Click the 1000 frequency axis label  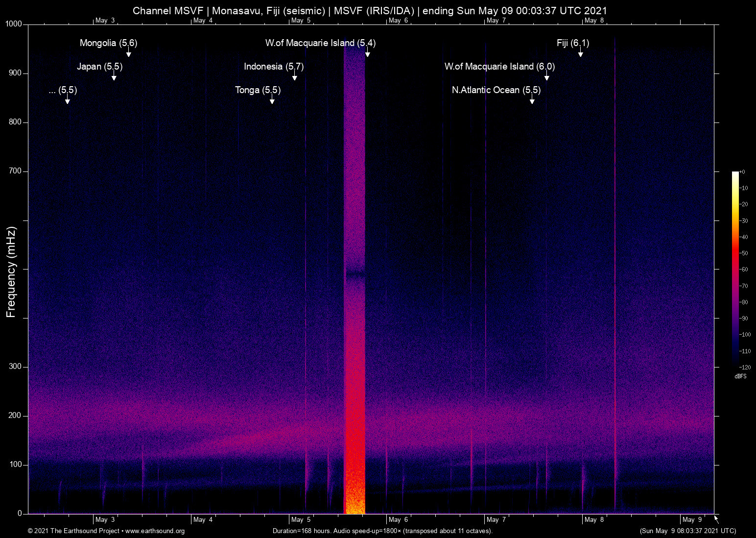[14, 24]
